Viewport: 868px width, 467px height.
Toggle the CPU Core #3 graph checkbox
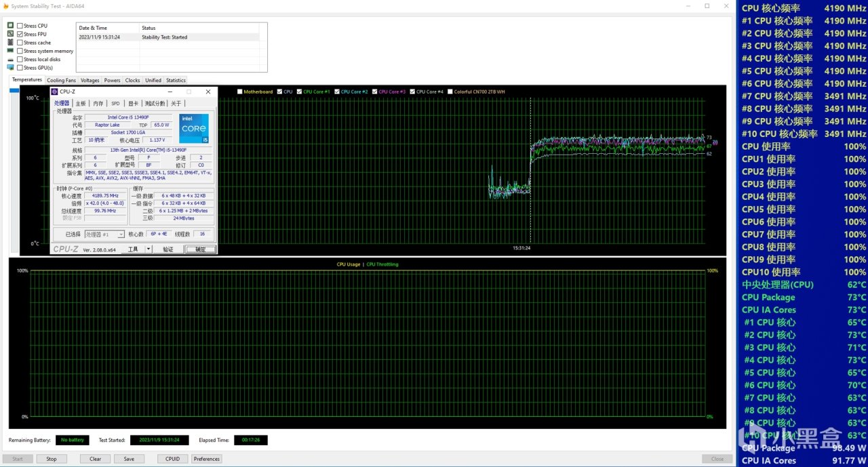374,92
